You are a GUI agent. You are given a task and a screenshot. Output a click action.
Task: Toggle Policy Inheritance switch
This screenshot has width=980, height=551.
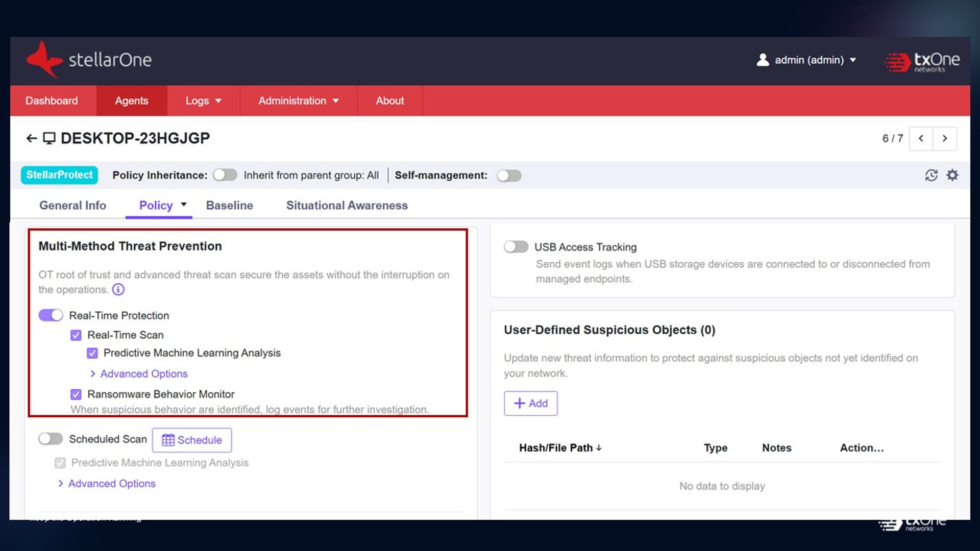click(x=225, y=175)
